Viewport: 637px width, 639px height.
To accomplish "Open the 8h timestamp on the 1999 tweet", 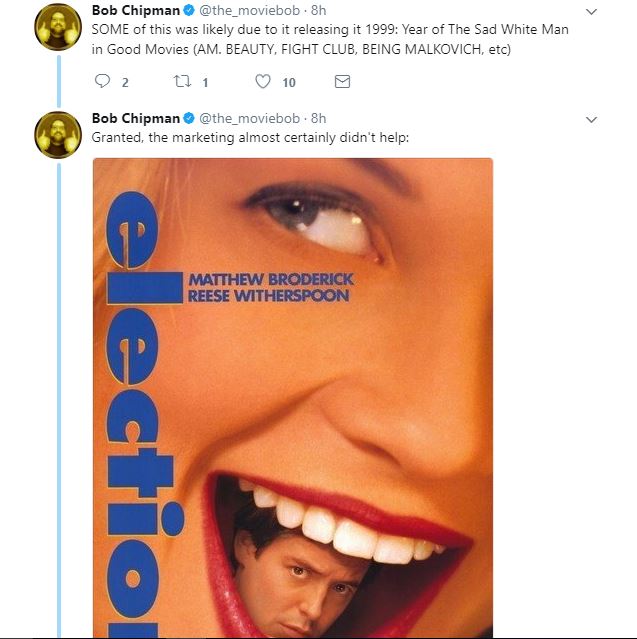I will coord(317,10).
